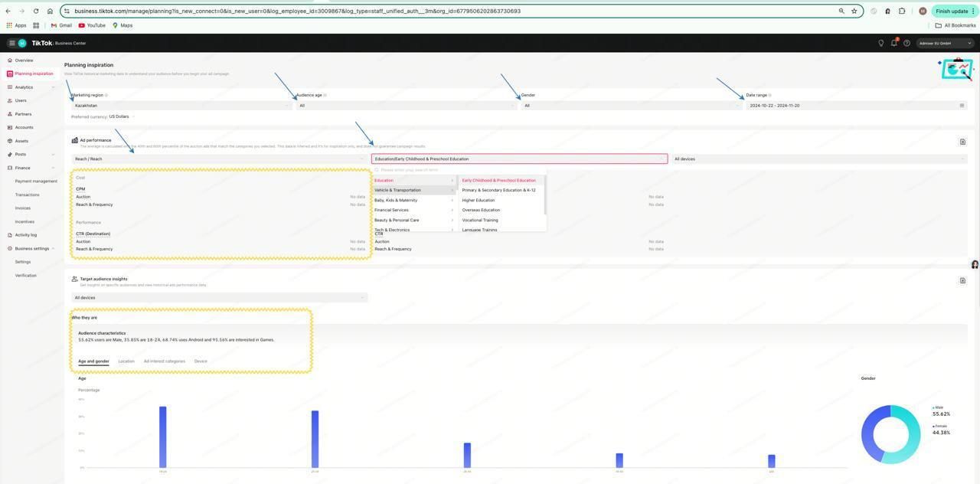The height and width of the screenshot is (484, 980).
Task: Choose Overseas Education subcategory
Action: [x=501, y=210]
